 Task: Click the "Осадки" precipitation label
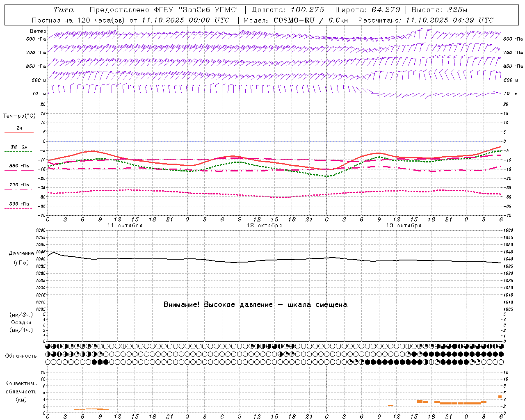(21, 322)
